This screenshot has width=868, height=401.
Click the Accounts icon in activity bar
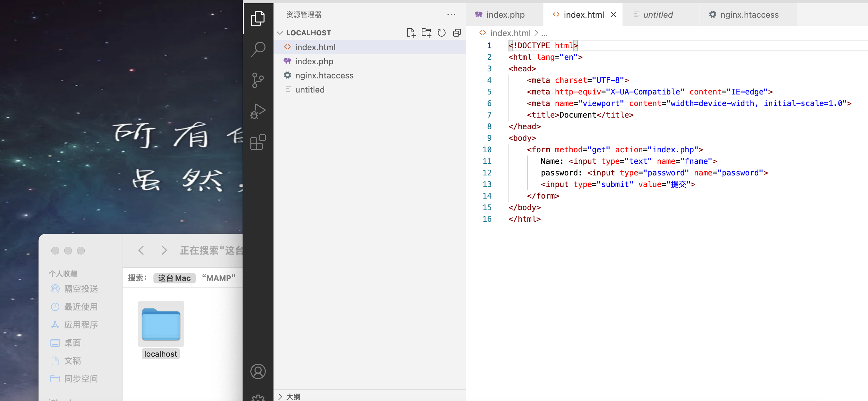[x=258, y=371]
